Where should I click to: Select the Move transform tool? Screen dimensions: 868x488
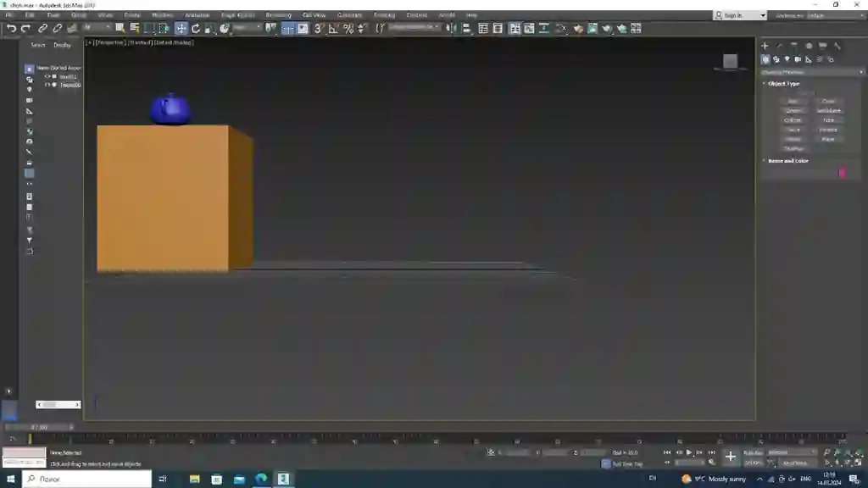click(x=181, y=28)
